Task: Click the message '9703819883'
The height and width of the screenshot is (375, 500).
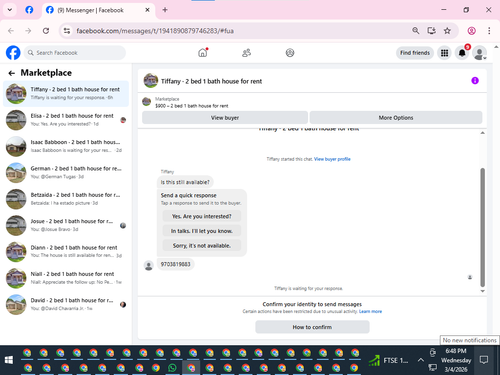Action: click(176, 264)
